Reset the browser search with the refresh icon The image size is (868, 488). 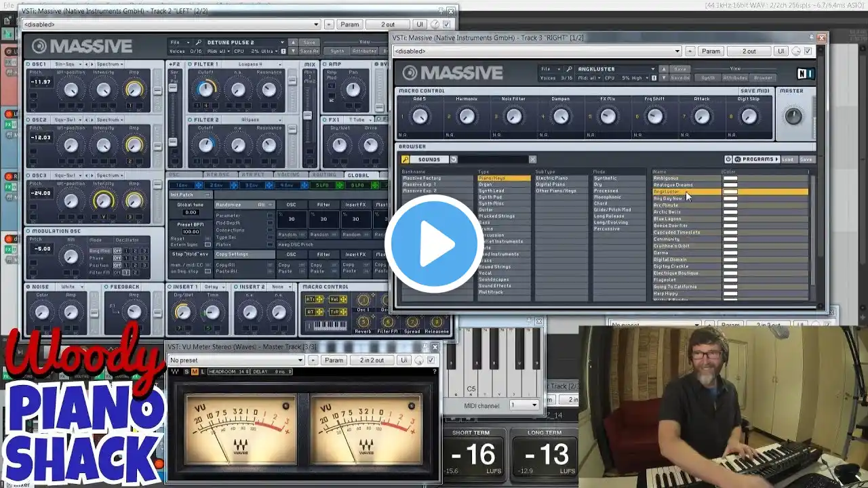(x=454, y=159)
